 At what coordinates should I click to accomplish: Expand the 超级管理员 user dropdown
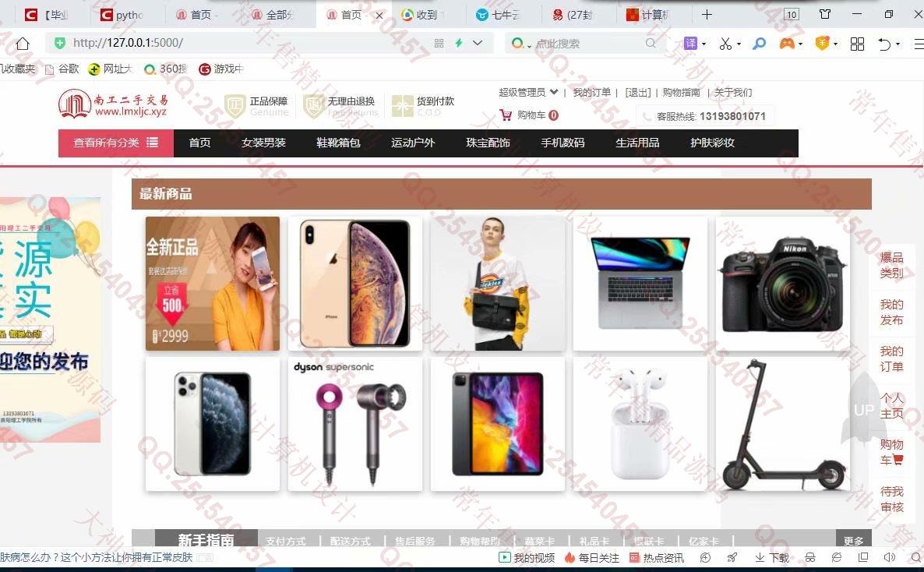click(553, 92)
